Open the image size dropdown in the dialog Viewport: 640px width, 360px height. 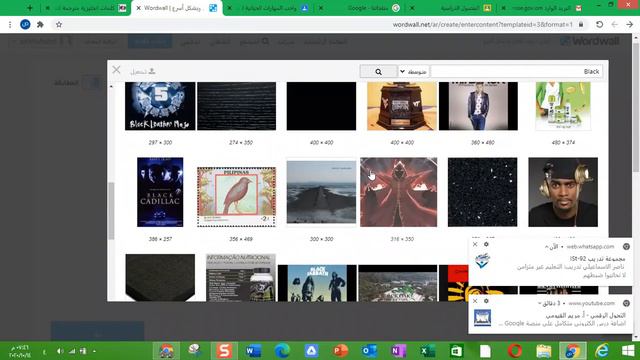click(413, 72)
